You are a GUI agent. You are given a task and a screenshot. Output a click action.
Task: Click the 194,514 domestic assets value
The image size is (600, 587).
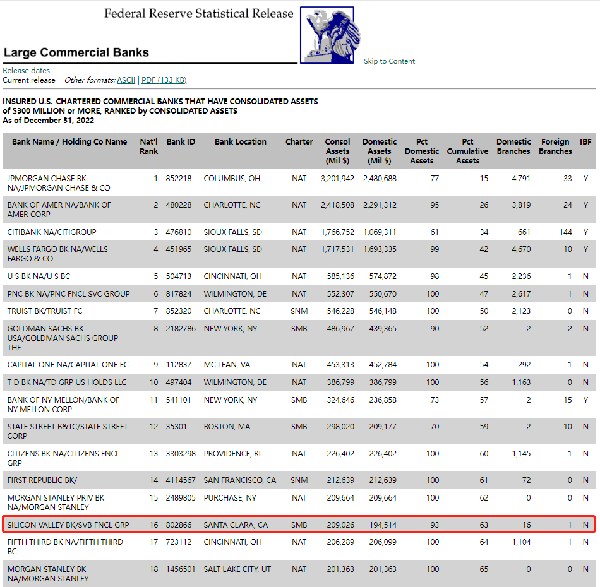click(x=383, y=525)
